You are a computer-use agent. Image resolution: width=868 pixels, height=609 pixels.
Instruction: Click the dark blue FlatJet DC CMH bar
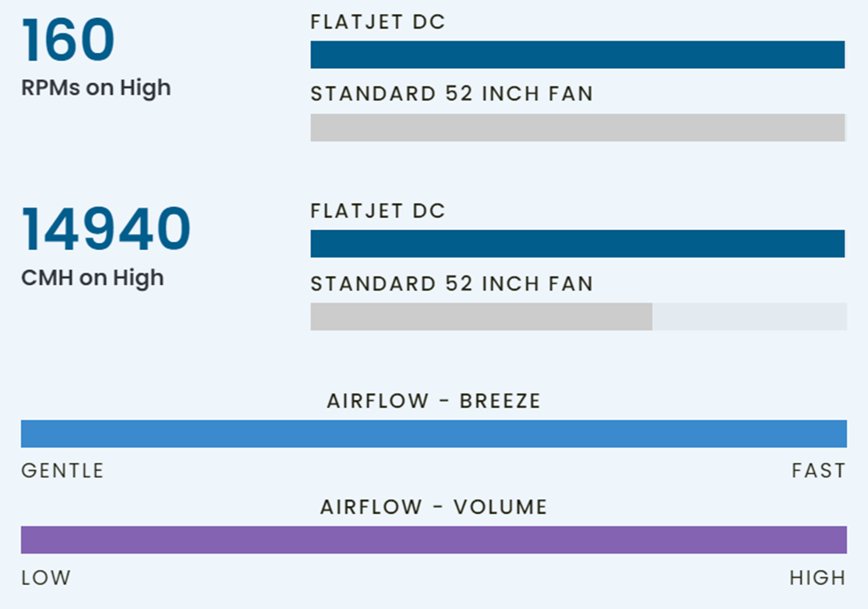click(577, 243)
